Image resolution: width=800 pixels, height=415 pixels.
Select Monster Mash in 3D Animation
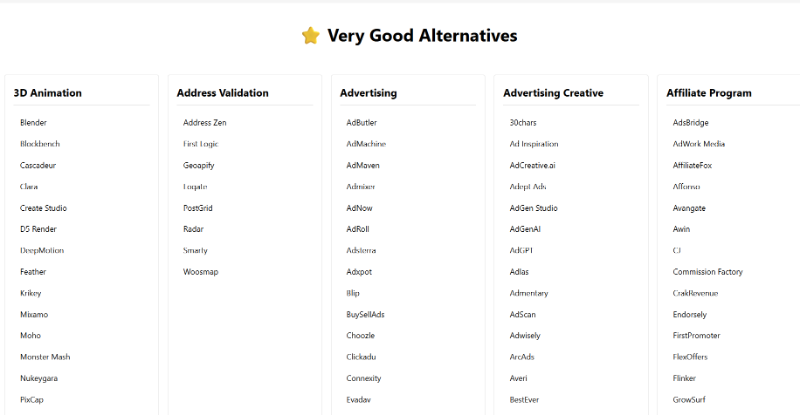(x=45, y=357)
